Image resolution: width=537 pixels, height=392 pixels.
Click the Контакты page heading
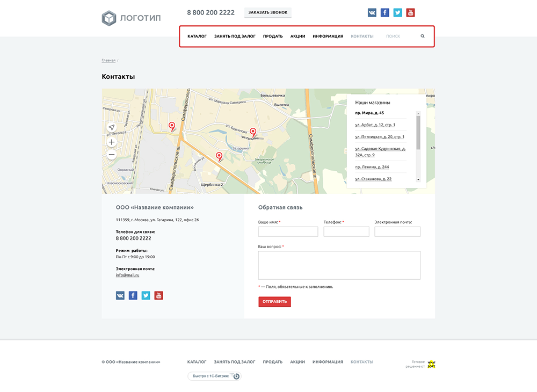point(118,77)
